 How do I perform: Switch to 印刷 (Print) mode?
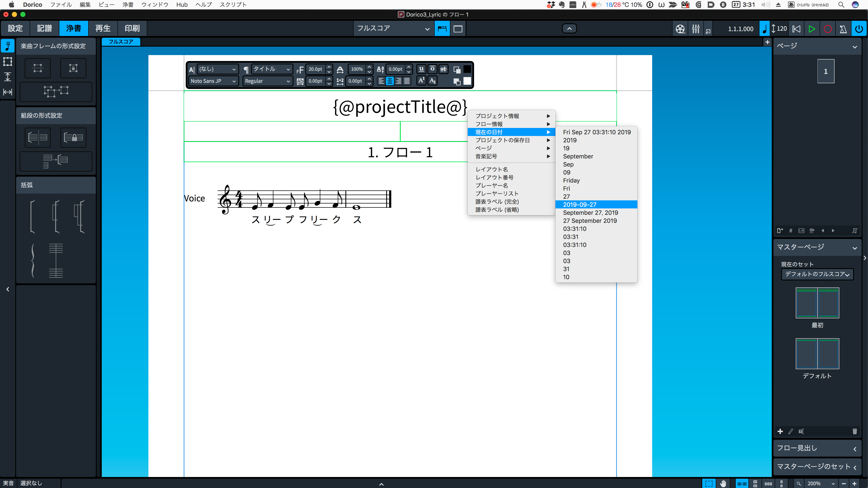click(132, 28)
